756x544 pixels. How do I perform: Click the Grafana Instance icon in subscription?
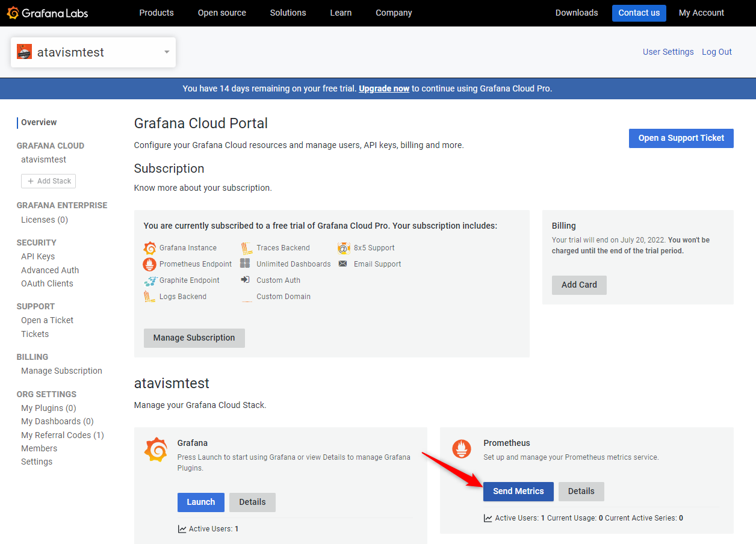click(x=150, y=248)
